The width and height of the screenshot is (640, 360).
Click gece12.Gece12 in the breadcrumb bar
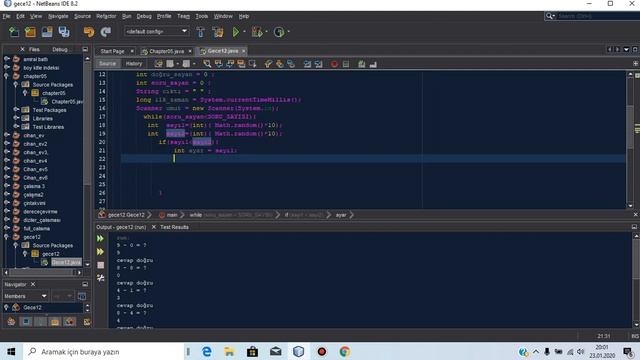[126, 215]
